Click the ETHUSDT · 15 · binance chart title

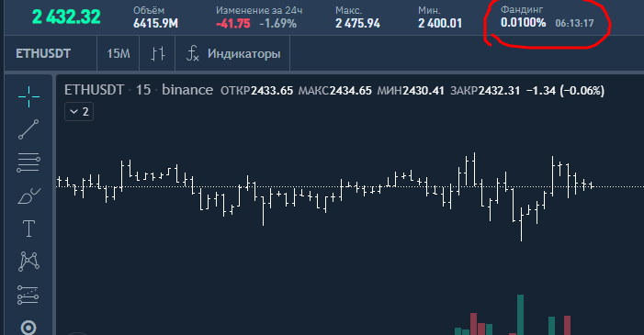click(x=139, y=90)
